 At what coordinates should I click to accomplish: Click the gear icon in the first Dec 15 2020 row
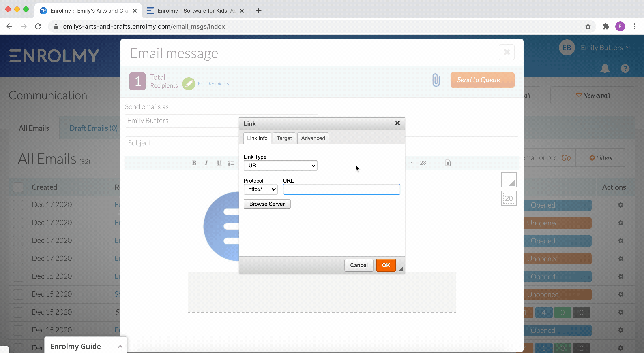coord(620,276)
